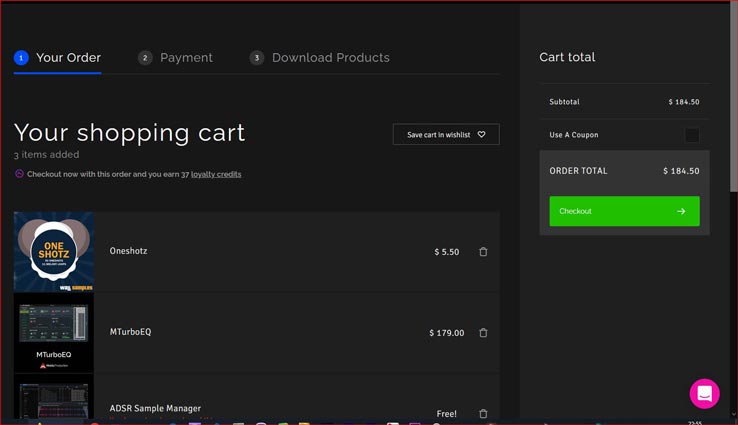Click the MTurboEQ product image

pos(54,332)
